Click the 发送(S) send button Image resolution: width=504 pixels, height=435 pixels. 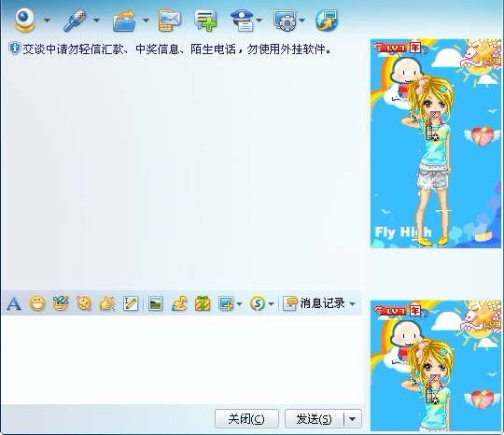coord(315,418)
